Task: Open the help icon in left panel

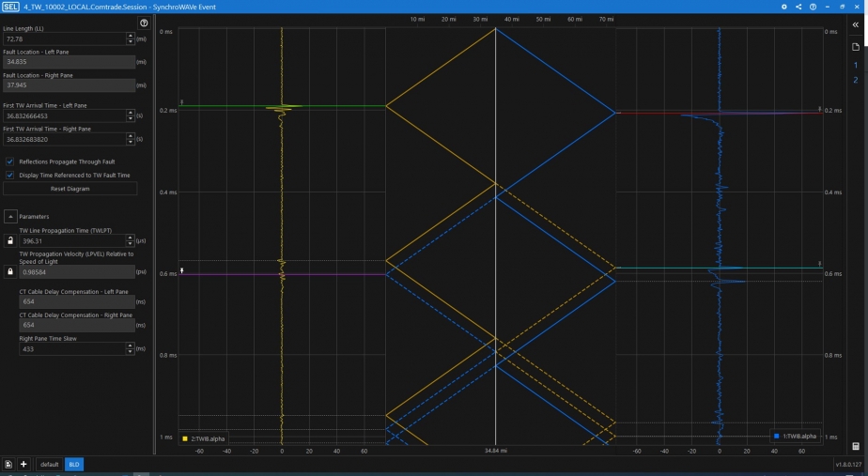Action: (x=144, y=23)
